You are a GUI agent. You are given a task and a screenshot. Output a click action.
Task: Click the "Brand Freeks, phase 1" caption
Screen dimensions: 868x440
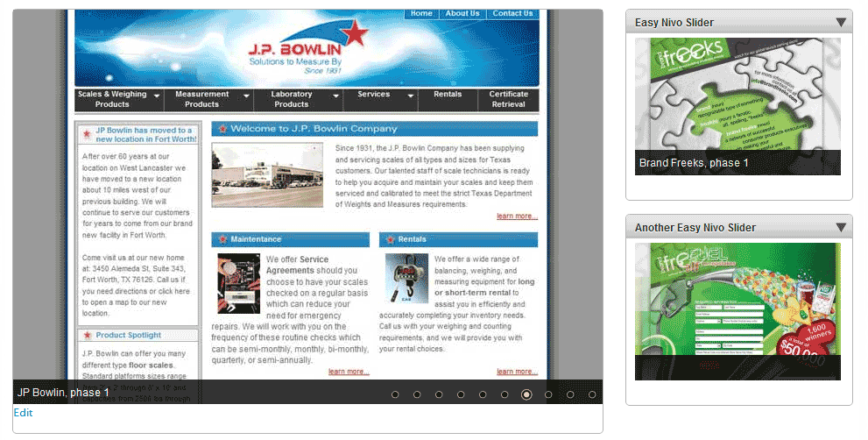[694, 163]
